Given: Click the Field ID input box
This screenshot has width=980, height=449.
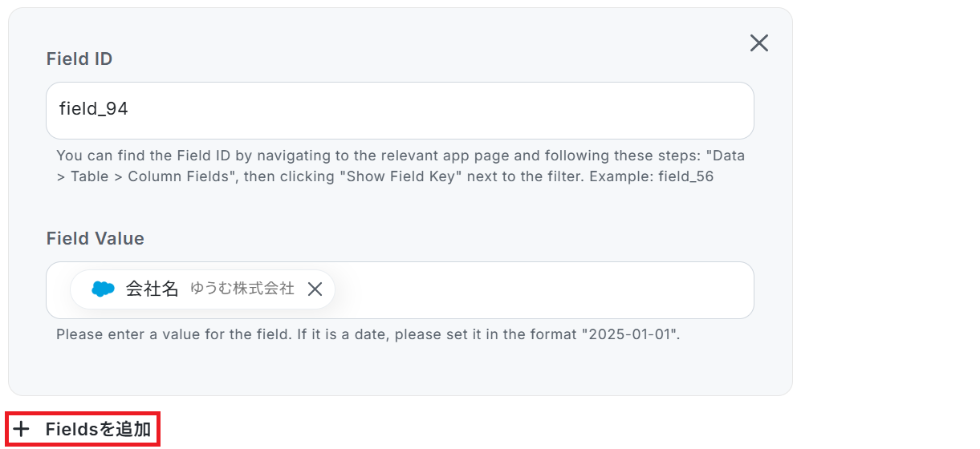Looking at the screenshot, I should [x=400, y=110].
